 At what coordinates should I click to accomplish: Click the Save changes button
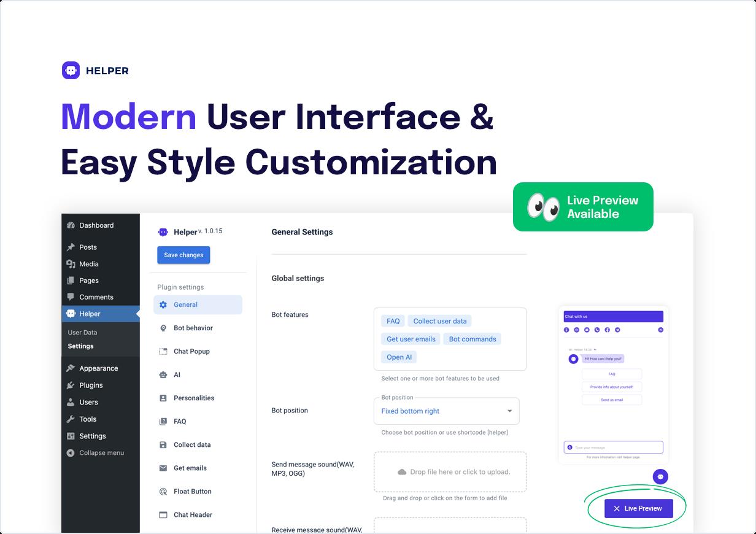[183, 255]
